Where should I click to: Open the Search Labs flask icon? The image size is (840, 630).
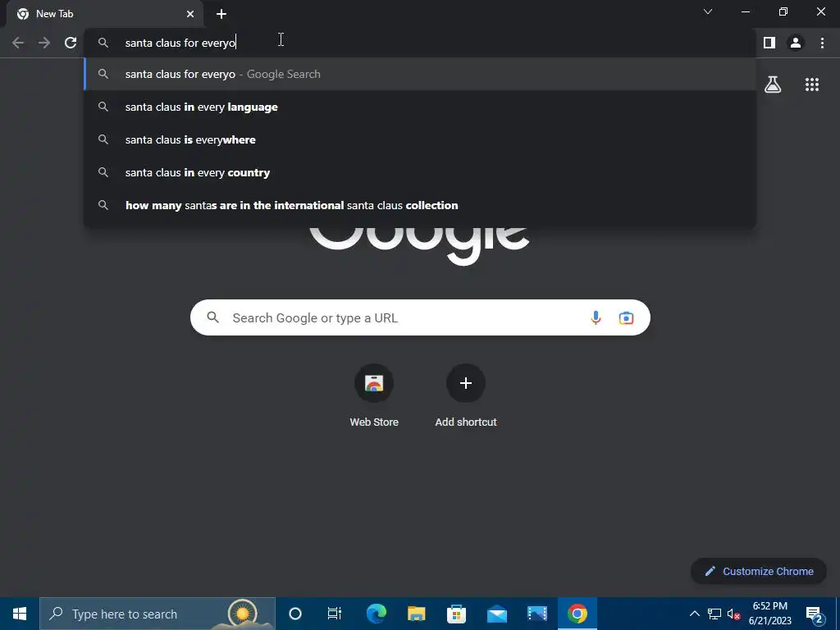click(x=773, y=84)
